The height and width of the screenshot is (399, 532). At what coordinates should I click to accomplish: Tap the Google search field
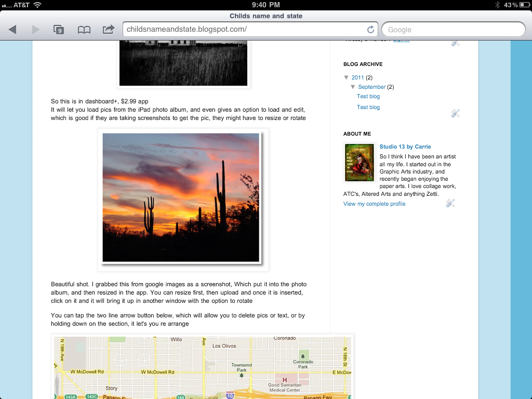pos(454,30)
